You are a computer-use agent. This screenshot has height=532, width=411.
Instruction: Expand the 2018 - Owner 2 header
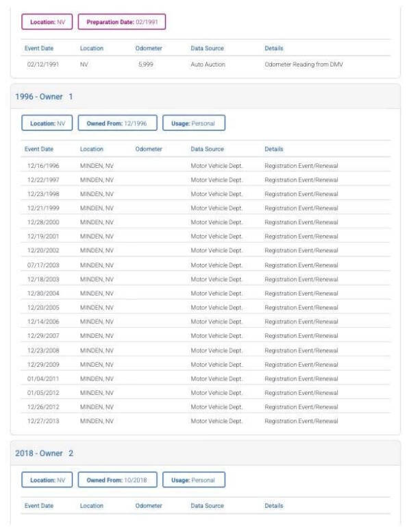point(206,453)
